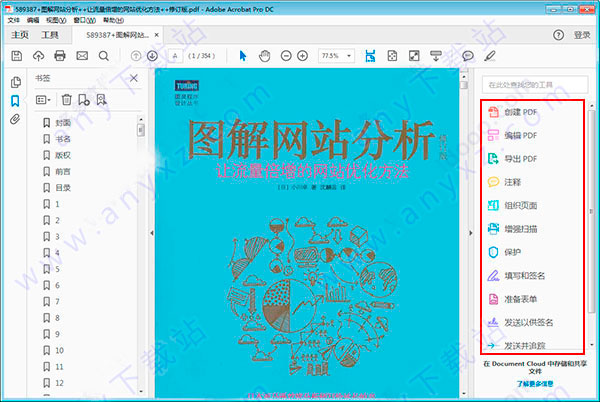This screenshot has width=600, height=402.
Task: Click the fit width scrolling icon
Action: point(370,56)
